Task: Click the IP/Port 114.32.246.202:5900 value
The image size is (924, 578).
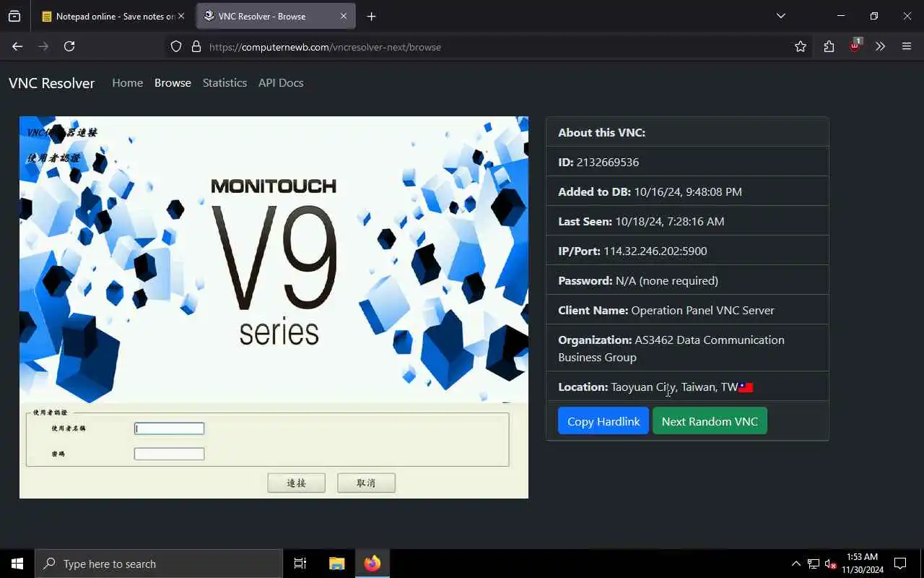Action: (x=655, y=251)
